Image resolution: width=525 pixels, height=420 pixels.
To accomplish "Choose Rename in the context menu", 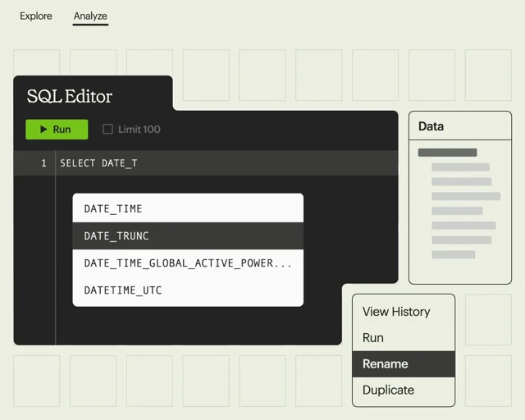I will coord(404,364).
